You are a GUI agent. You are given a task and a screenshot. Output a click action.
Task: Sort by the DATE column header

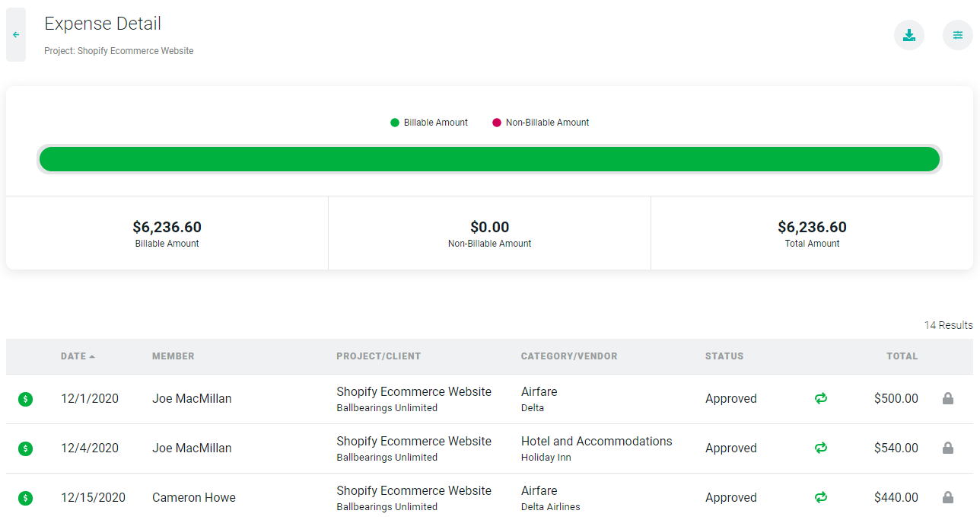click(x=78, y=356)
